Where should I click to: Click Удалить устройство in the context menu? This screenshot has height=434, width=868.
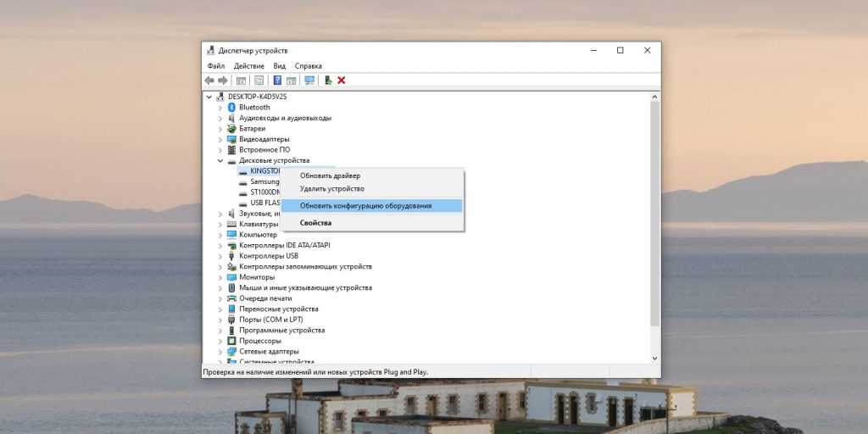tap(331, 189)
